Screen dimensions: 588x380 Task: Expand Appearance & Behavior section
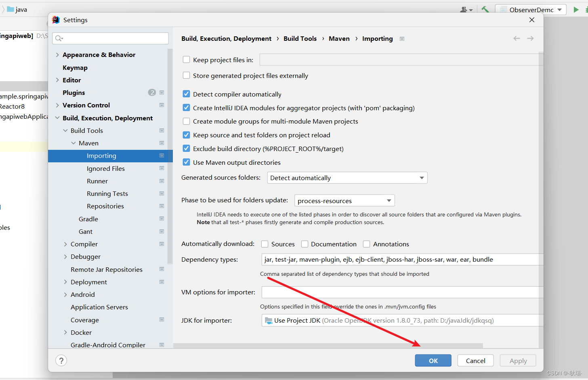[x=57, y=55]
